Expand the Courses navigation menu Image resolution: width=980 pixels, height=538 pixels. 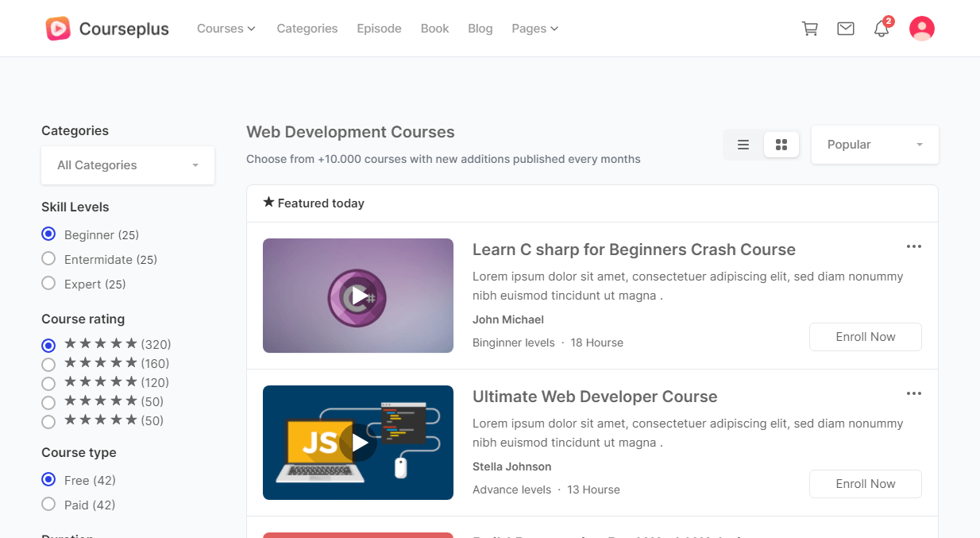[x=226, y=29]
